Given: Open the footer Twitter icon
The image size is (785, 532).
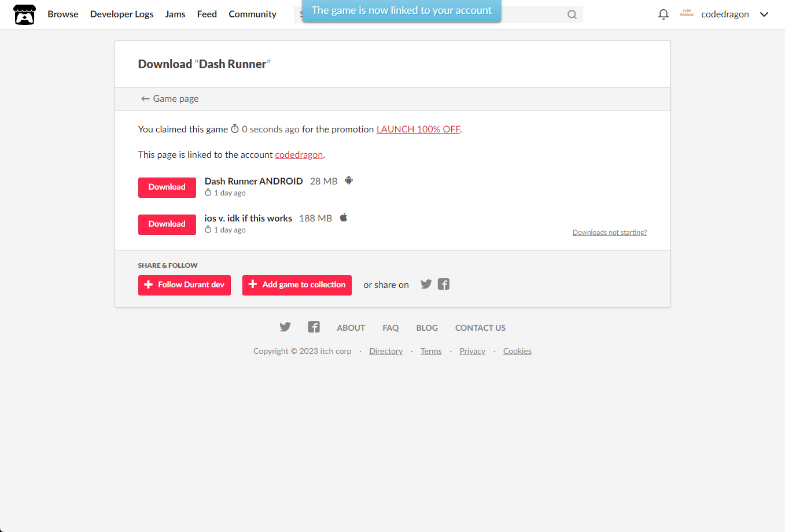Looking at the screenshot, I should 285,327.
